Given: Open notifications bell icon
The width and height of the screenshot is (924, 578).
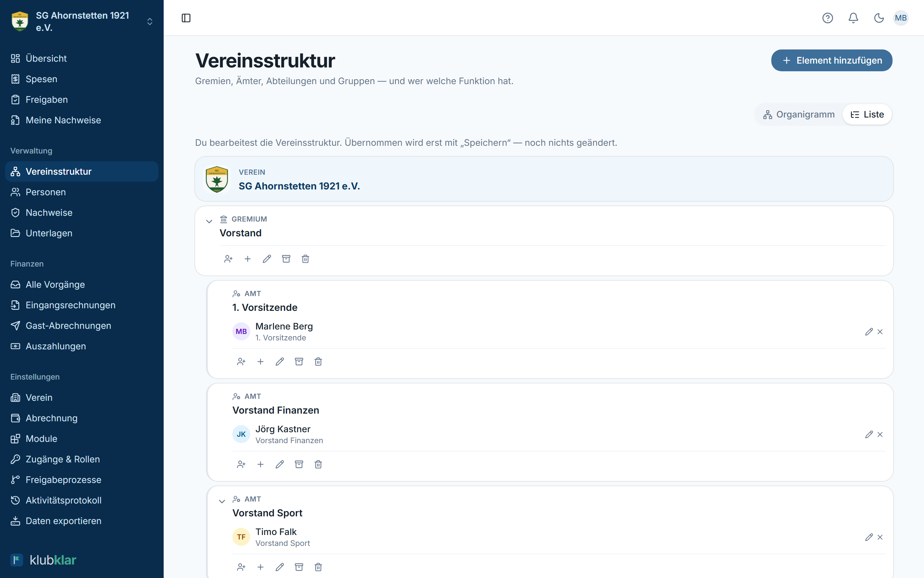Looking at the screenshot, I should 853,18.
